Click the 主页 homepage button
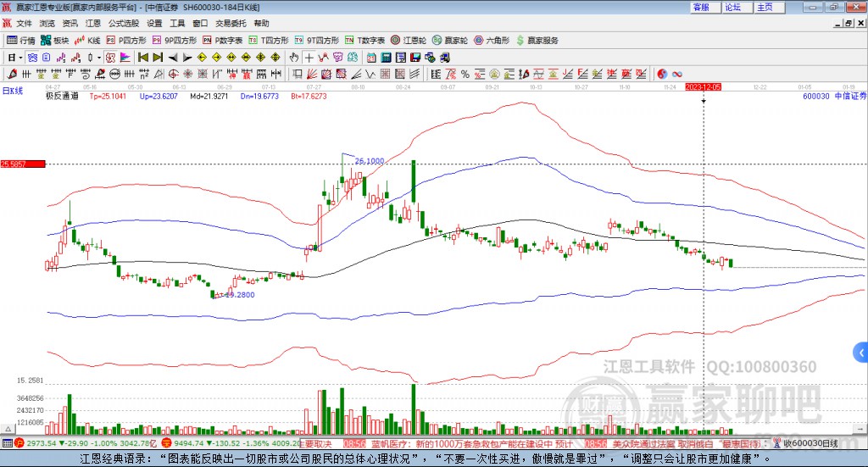This screenshot has width=868, height=467. (x=768, y=7)
